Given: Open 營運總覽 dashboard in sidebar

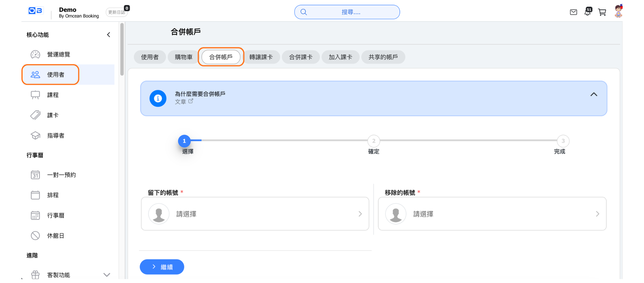Looking at the screenshot, I should point(58,54).
